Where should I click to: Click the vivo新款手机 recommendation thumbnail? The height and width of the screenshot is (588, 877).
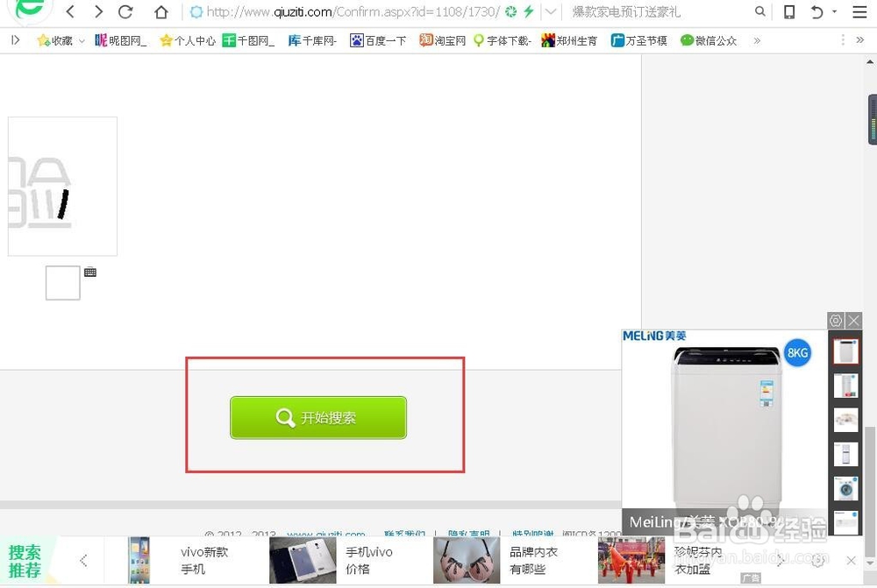pyautogui.click(x=138, y=560)
